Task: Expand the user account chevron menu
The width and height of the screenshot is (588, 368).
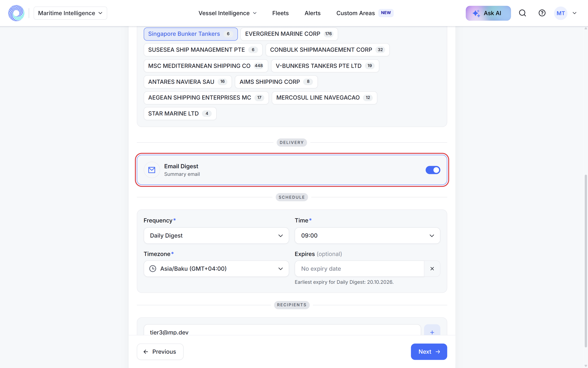Action: point(574,13)
